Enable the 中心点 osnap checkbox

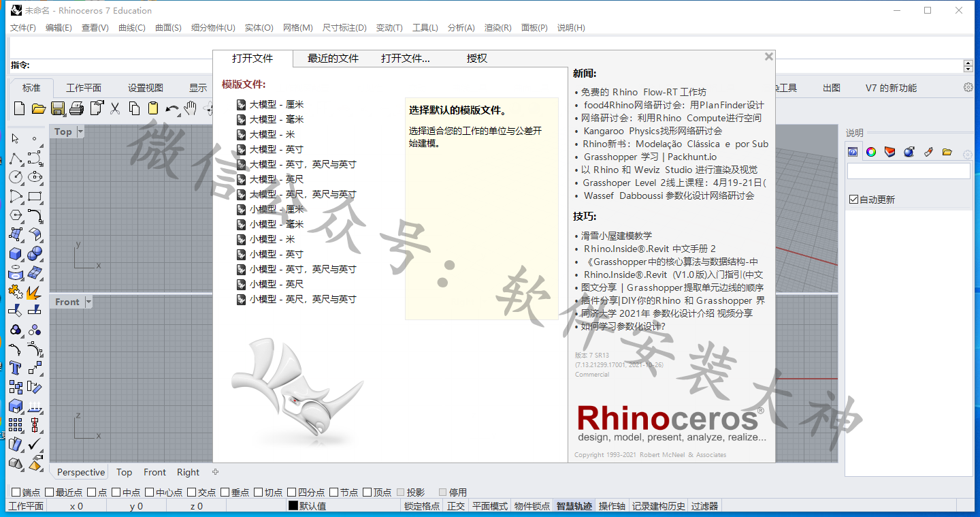coord(150,492)
